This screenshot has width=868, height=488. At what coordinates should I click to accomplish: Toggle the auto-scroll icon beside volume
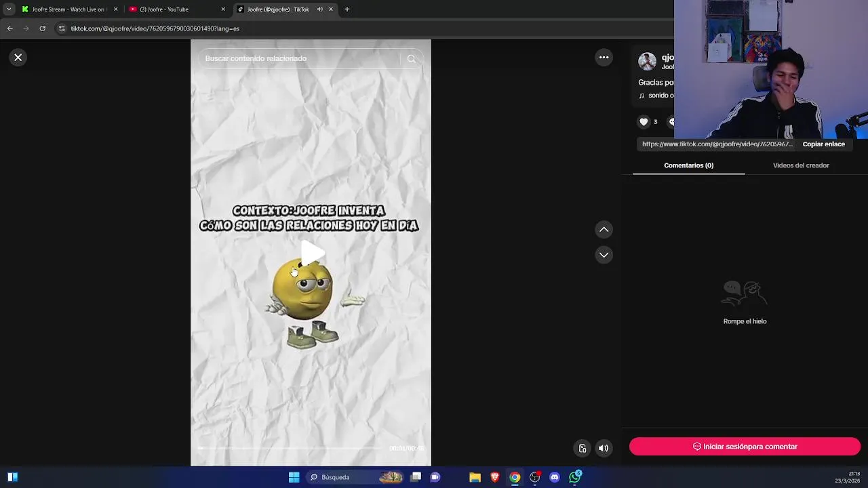click(x=582, y=448)
